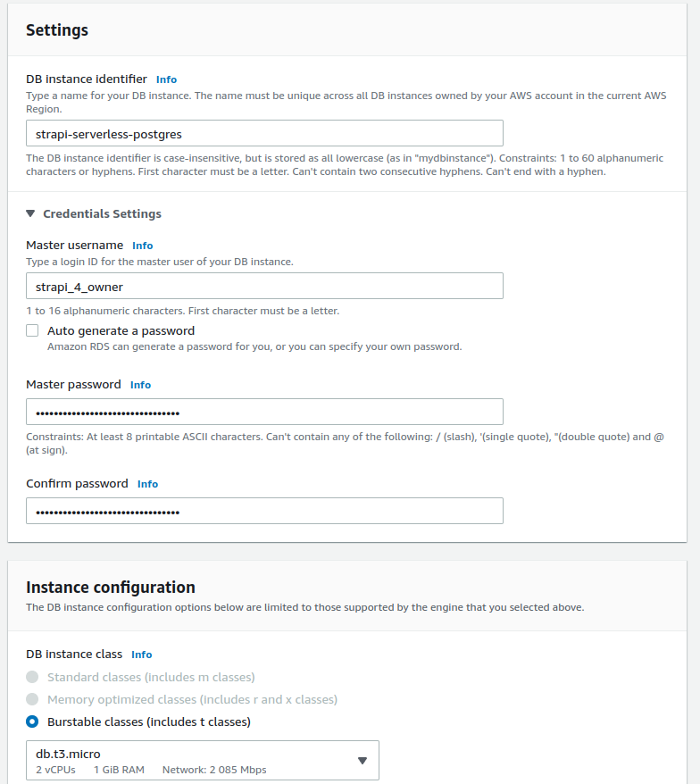Click inside the Master password box
Viewport: 700px width, 784px height.
pos(264,412)
